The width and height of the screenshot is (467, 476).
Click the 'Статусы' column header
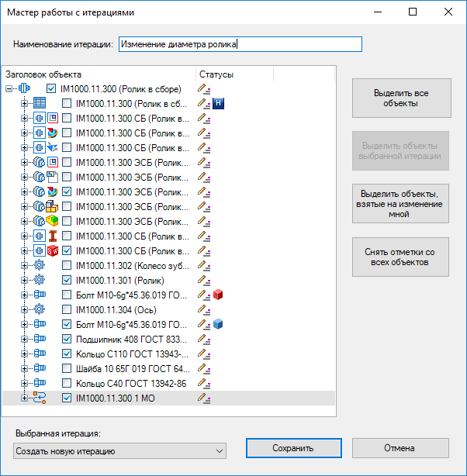[x=264, y=74]
